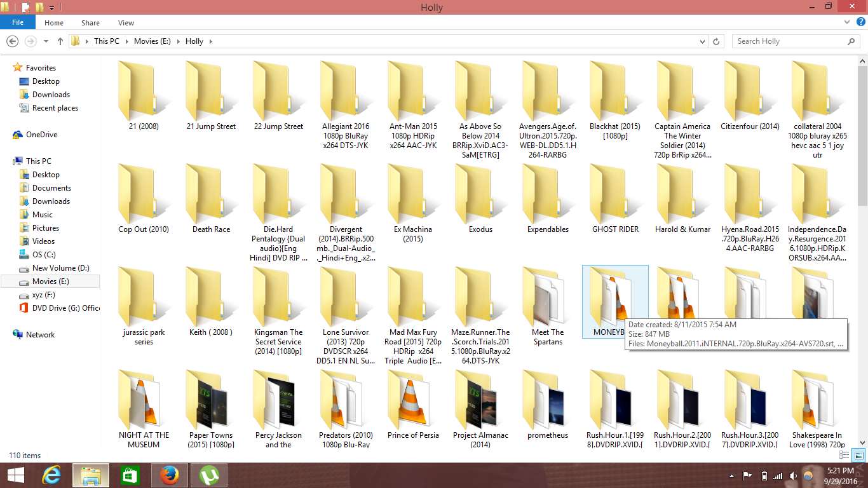This screenshot has height=488, width=868.
Task: Switch to the Home ribbon tab
Action: click(x=54, y=23)
